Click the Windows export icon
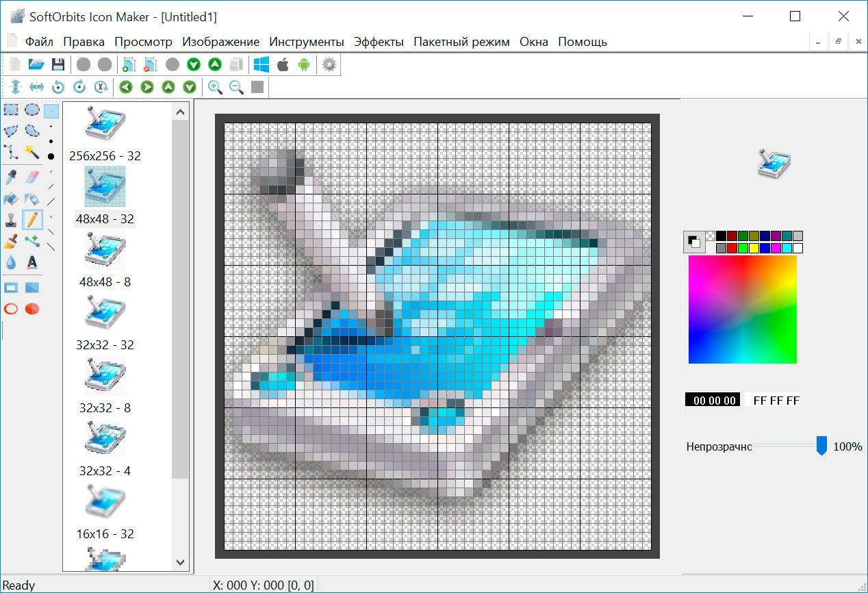The image size is (868, 593). (260, 64)
